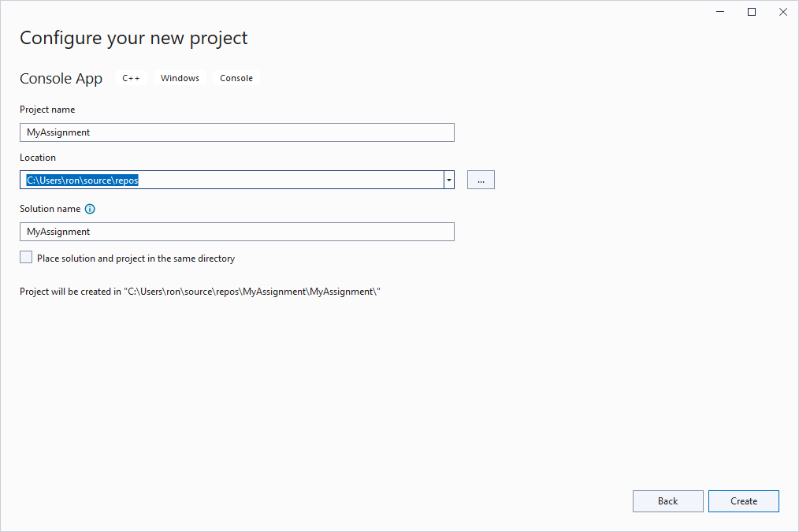Click the Back button

tap(667, 501)
